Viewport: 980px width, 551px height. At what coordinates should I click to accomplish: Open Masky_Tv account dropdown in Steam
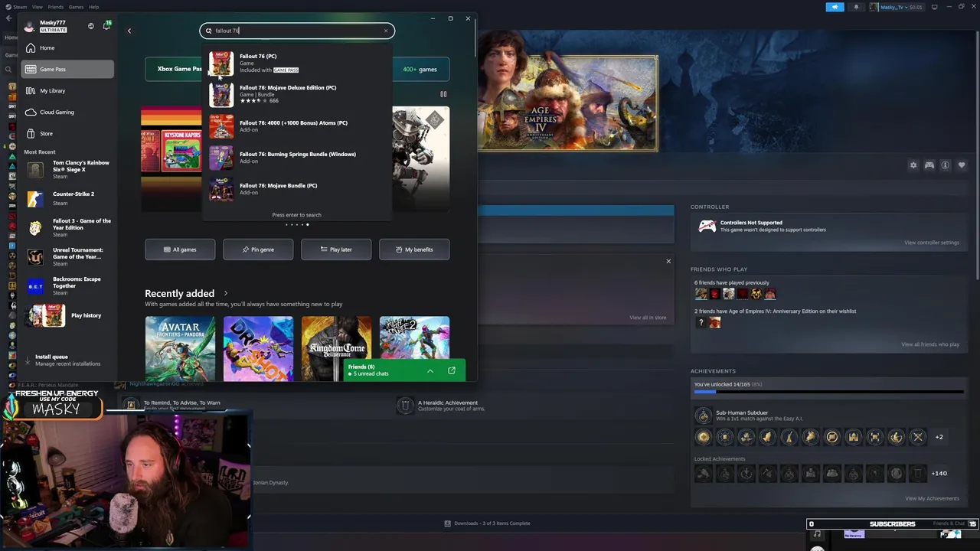coord(896,7)
